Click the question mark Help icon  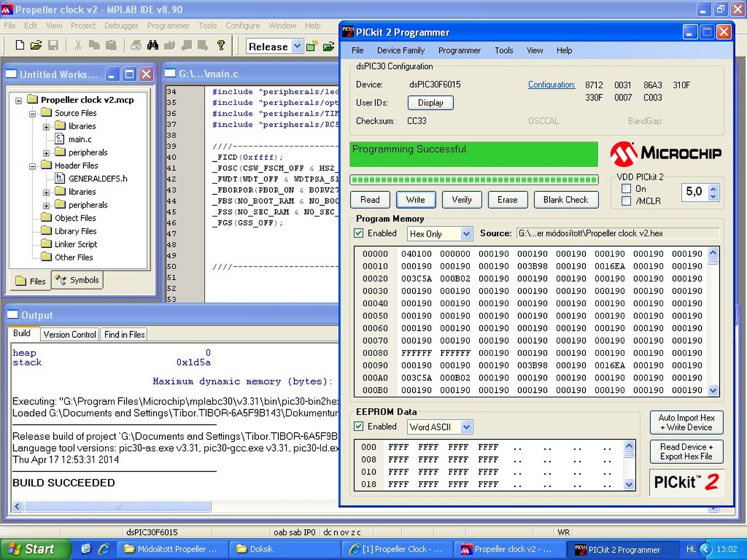point(221,45)
